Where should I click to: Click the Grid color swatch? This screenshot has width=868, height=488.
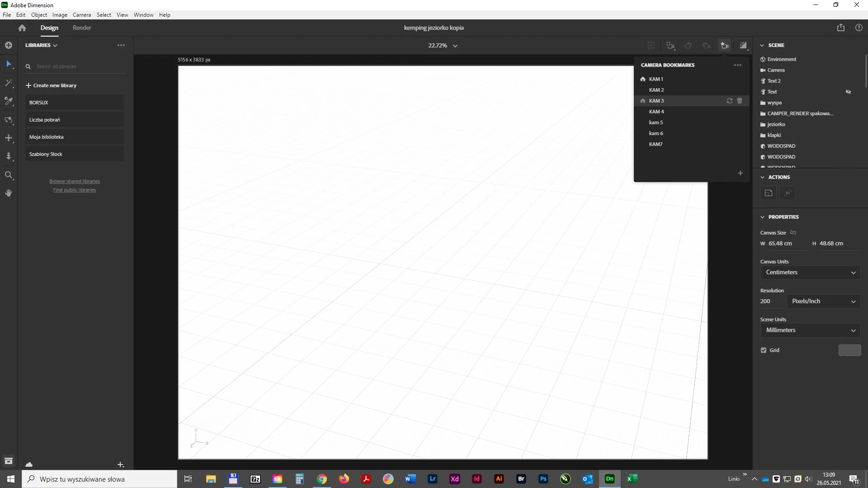click(x=849, y=350)
